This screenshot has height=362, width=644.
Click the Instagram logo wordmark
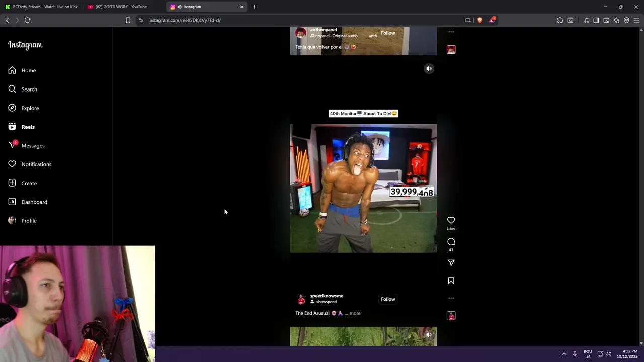click(x=25, y=45)
